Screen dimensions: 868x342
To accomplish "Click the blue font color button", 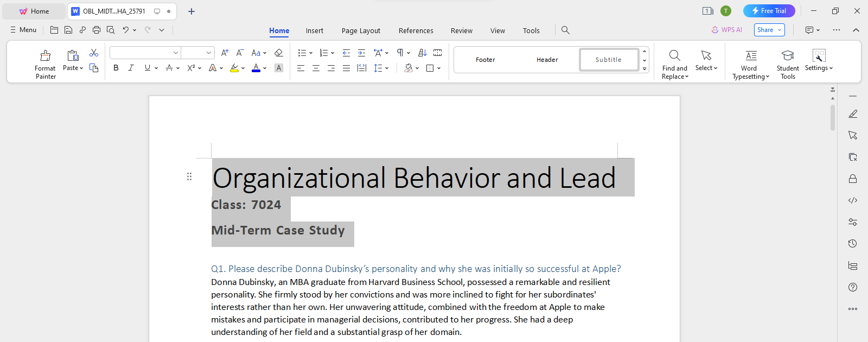I will (256, 68).
